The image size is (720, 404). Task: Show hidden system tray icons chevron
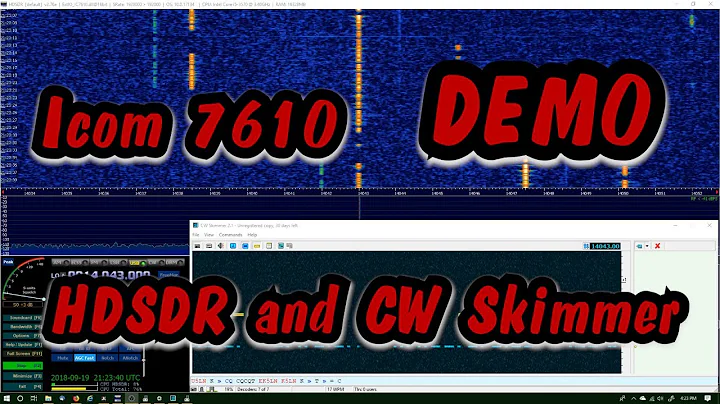pos(633,398)
